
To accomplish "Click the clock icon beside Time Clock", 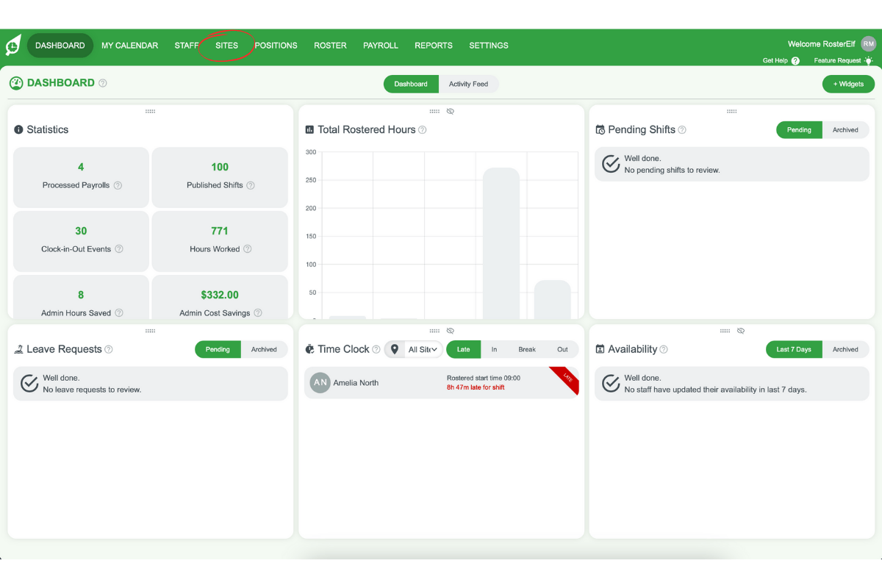I will pyautogui.click(x=309, y=349).
